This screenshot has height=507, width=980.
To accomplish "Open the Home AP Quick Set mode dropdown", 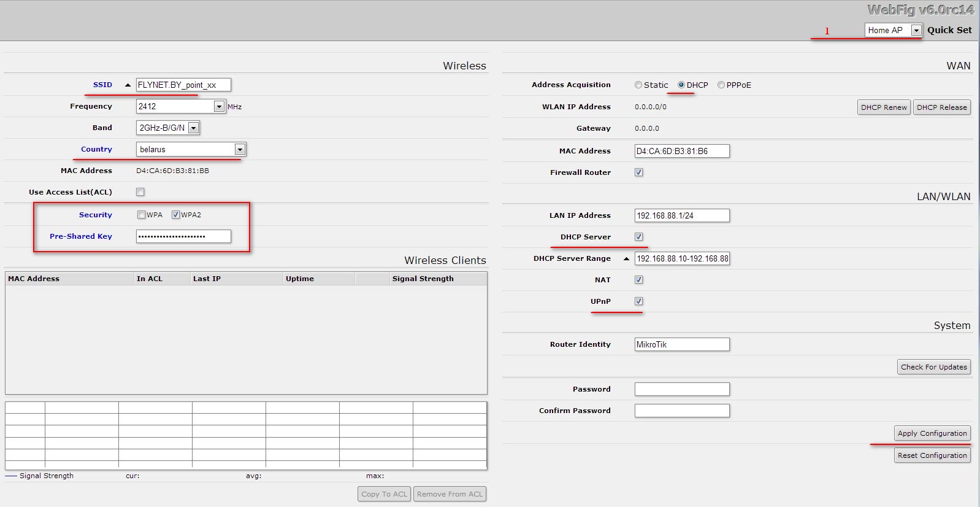I will pos(893,30).
